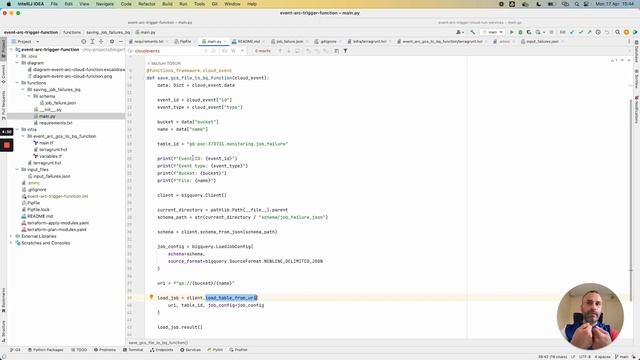Revert changes with the undo arrow icon
This screenshot has height=360, width=640.
click(x=607, y=32)
